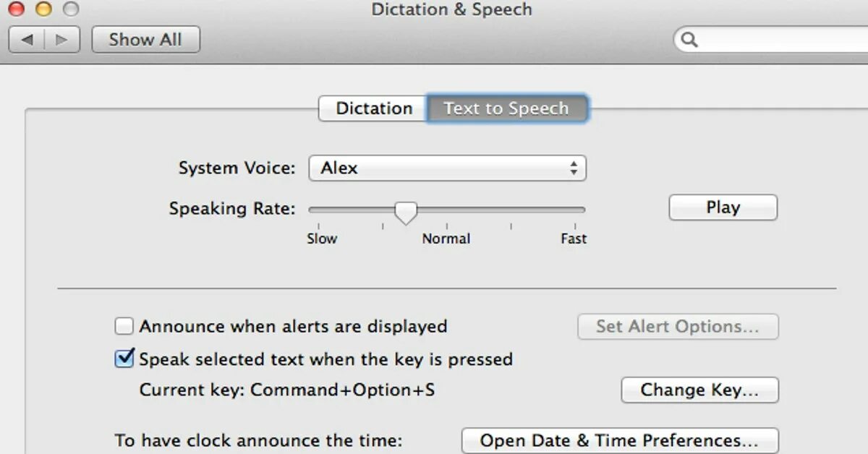Screen dimensions: 868x454
Task: Click the Show All button
Action: [x=145, y=40]
